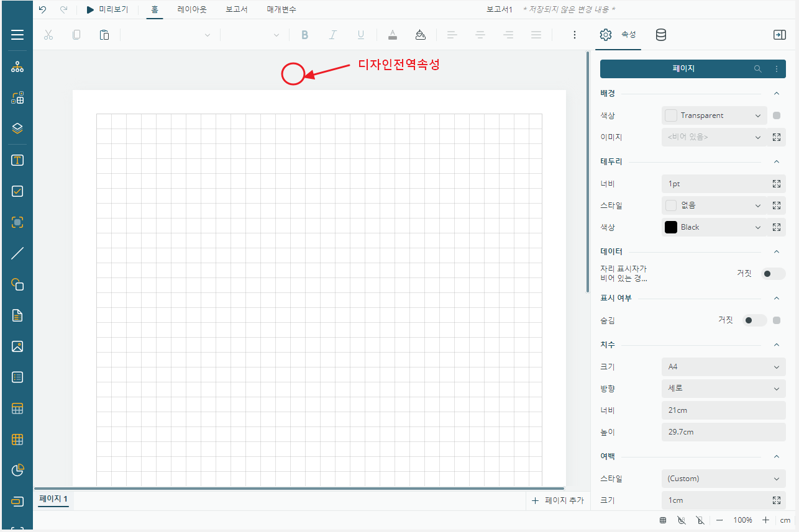Open the report explorer tree panel
The image size is (799, 532).
pyautogui.click(x=17, y=67)
